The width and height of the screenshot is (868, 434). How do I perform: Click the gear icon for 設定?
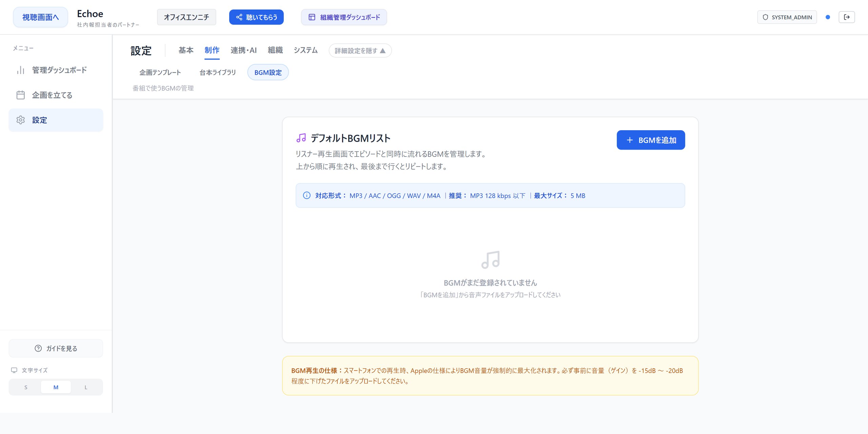pos(21,120)
